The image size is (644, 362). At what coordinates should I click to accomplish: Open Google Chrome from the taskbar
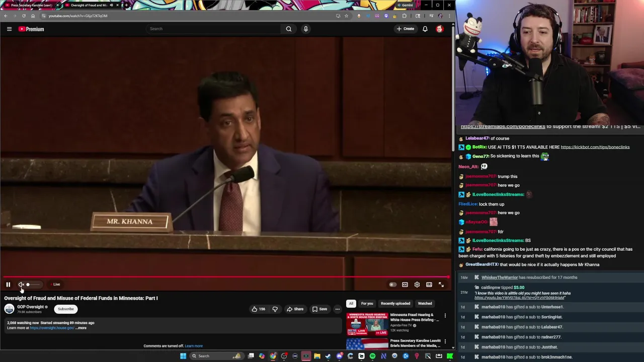click(x=273, y=356)
